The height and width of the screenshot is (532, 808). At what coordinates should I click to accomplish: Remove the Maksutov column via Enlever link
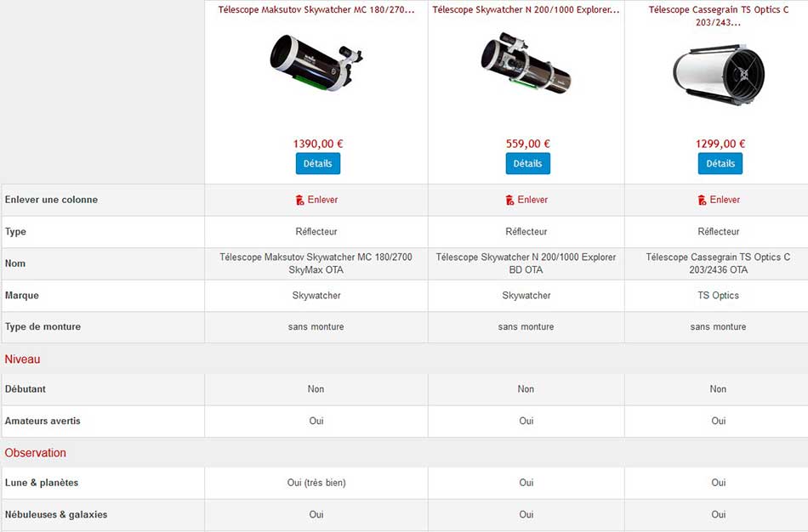[322, 200]
